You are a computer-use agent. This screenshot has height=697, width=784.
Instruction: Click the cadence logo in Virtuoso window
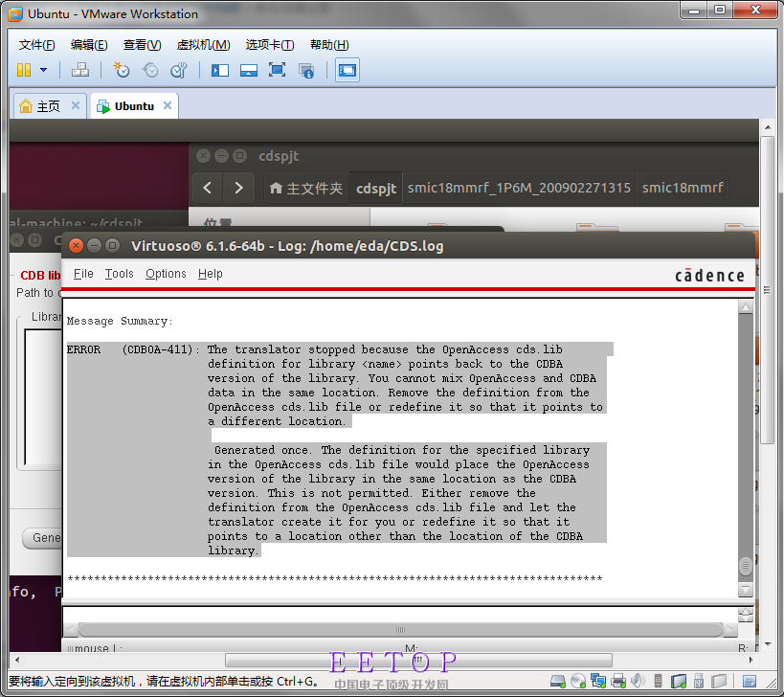tap(709, 276)
